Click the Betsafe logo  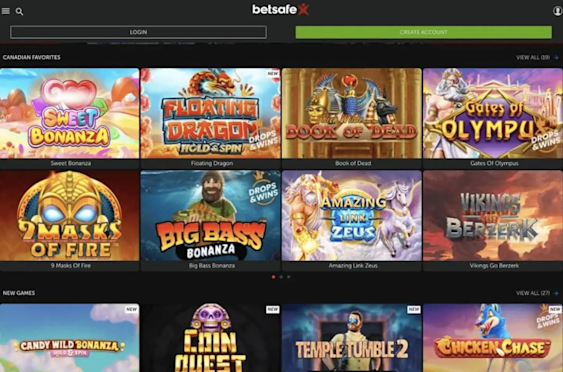280,10
